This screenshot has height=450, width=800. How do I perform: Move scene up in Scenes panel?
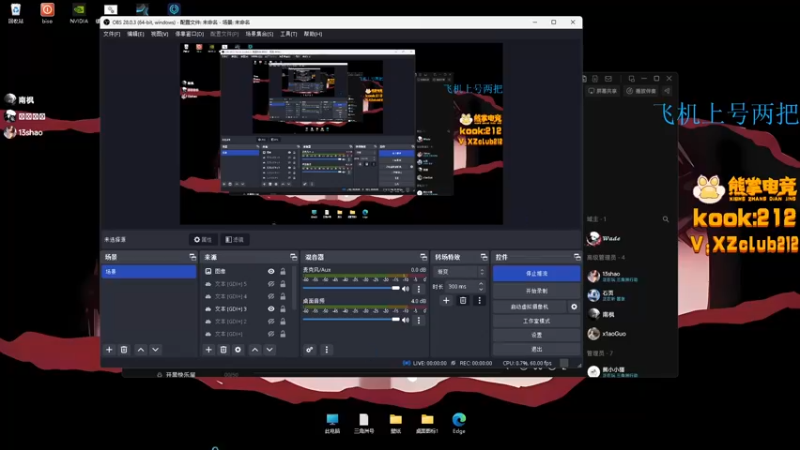[x=141, y=349]
